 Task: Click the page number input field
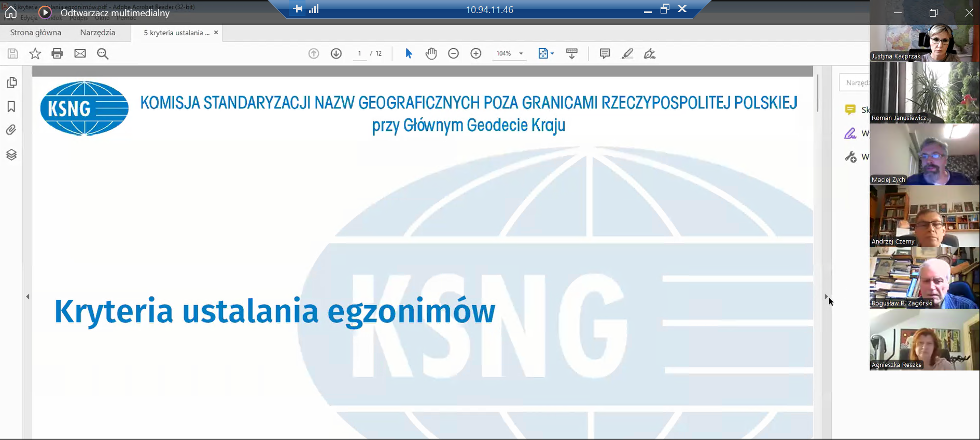[x=359, y=53]
